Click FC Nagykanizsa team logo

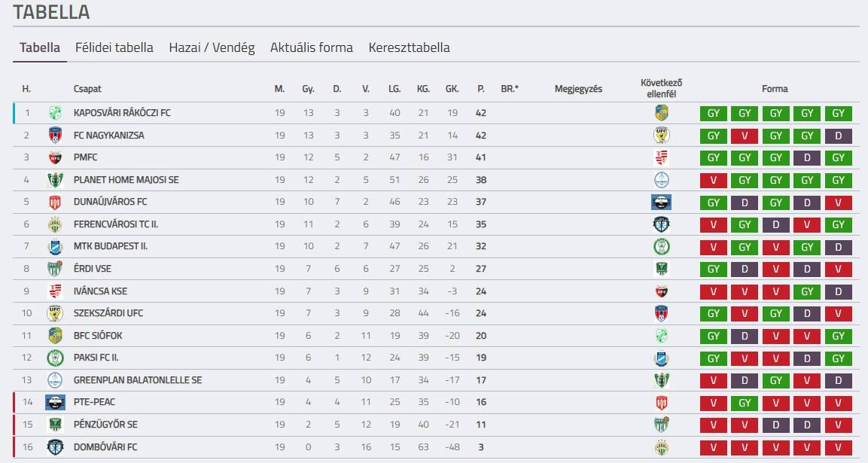pyautogui.click(x=55, y=136)
